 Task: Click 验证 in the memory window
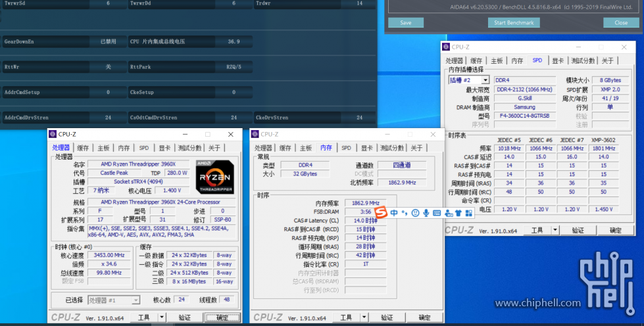pyautogui.click(x=387, y=317)
